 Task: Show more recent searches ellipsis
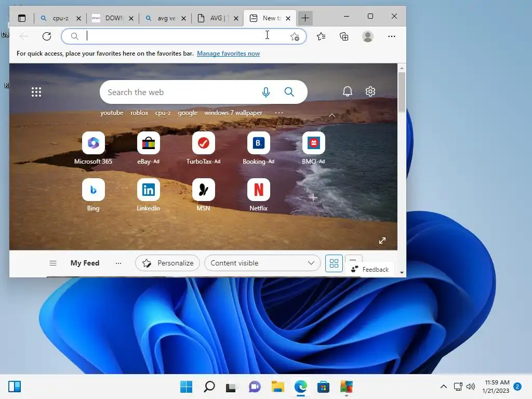click(x=279, y=113)
